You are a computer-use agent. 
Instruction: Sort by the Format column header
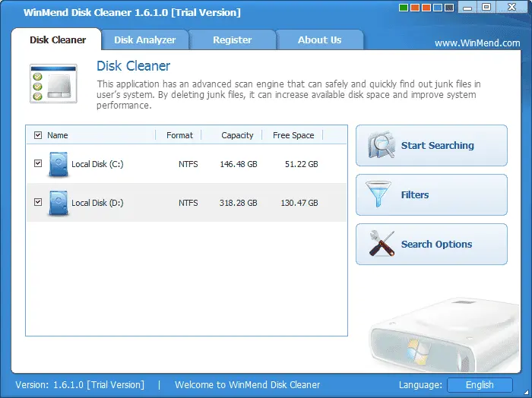(x=179, y=135)
